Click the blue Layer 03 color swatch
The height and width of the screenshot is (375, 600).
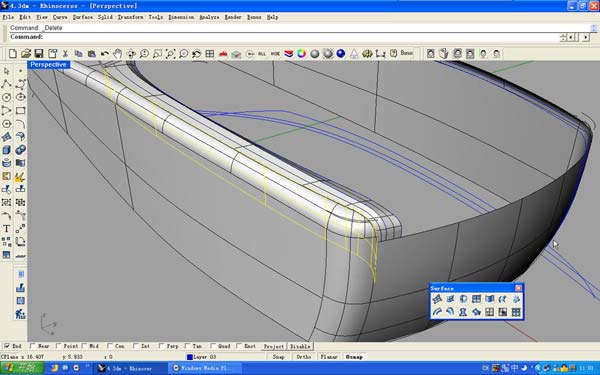tap(189, 357)
